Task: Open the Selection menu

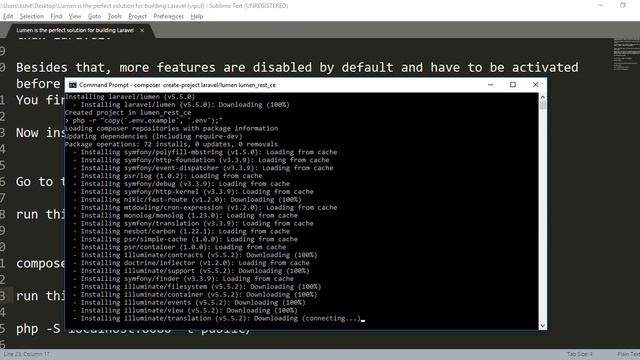Action: click(31, 16)
